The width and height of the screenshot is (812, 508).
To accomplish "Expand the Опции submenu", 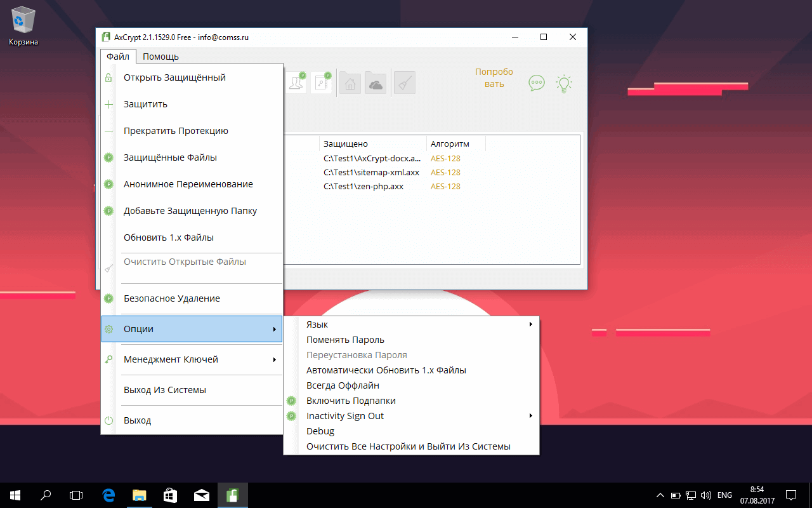I will 192,329.
